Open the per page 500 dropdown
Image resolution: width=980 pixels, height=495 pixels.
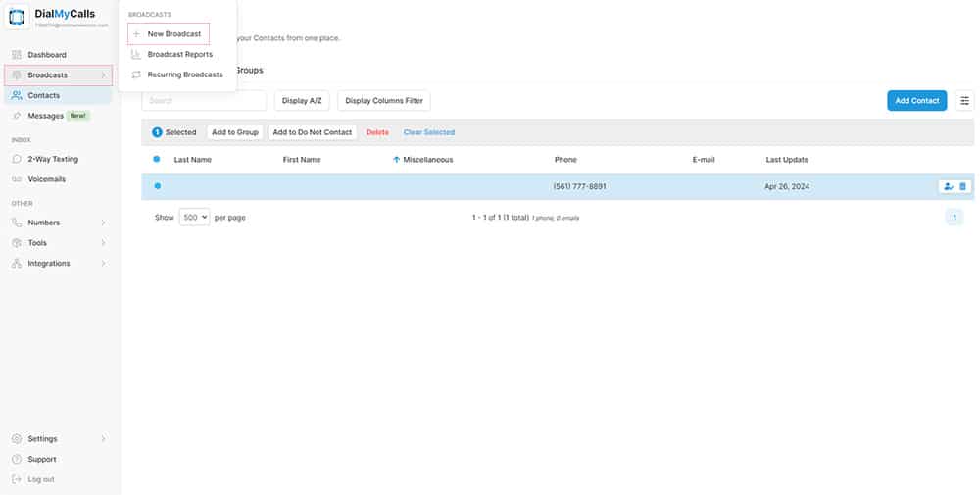tap(194, 217)
